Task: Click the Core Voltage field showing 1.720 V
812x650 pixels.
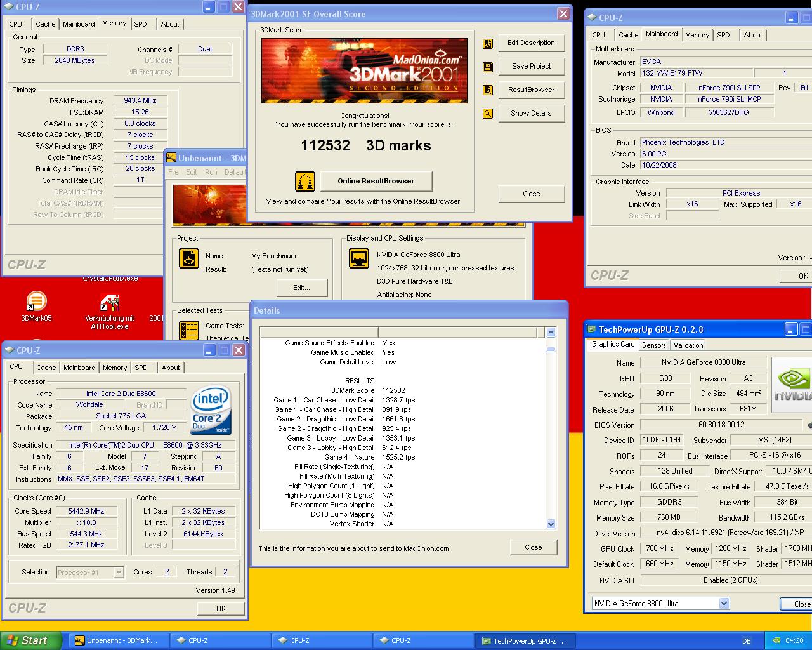Action: pos(164,428)
